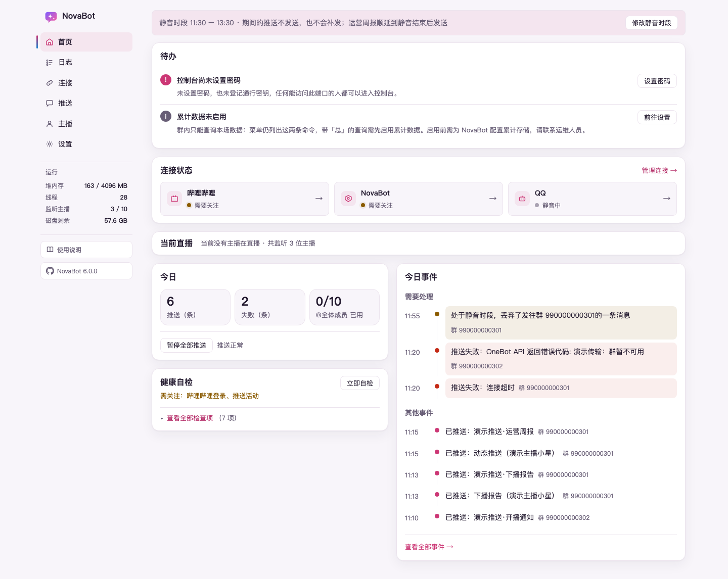Open 查看全部事件 link
728x579 pixels.
click(x=429, y=547)
